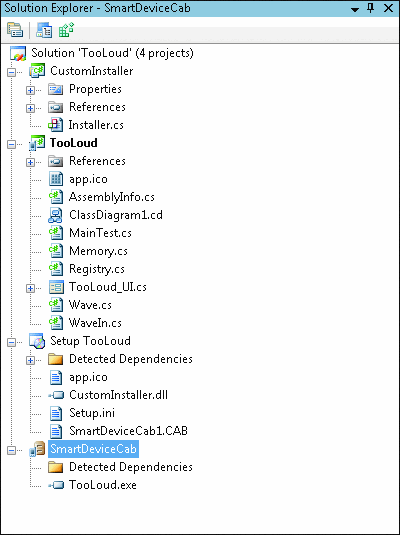Image resolution: width=400 pixels, height=535 pixels.
Task: Click the Properties toolbar icon
Action: 15,30
